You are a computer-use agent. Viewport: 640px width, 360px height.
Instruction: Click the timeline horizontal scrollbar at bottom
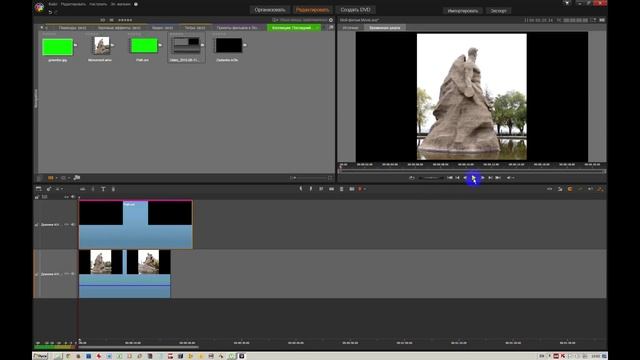tap(139, 347)
